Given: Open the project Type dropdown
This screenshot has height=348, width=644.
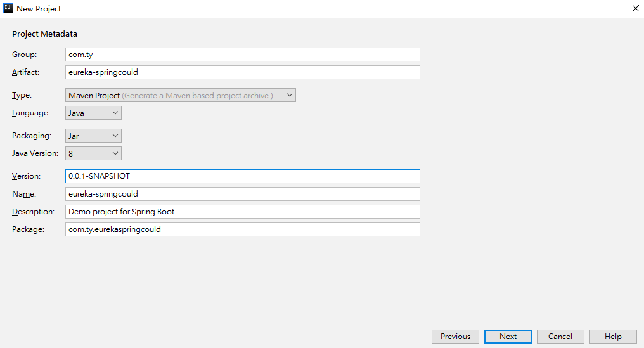Looking at the screenshot, I should click(x=181, y=95).
